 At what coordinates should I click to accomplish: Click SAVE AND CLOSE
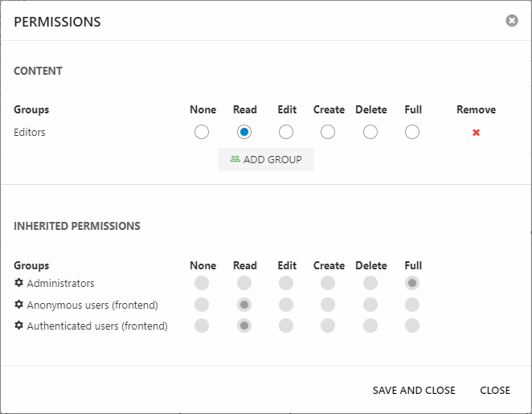click(414, 390)
